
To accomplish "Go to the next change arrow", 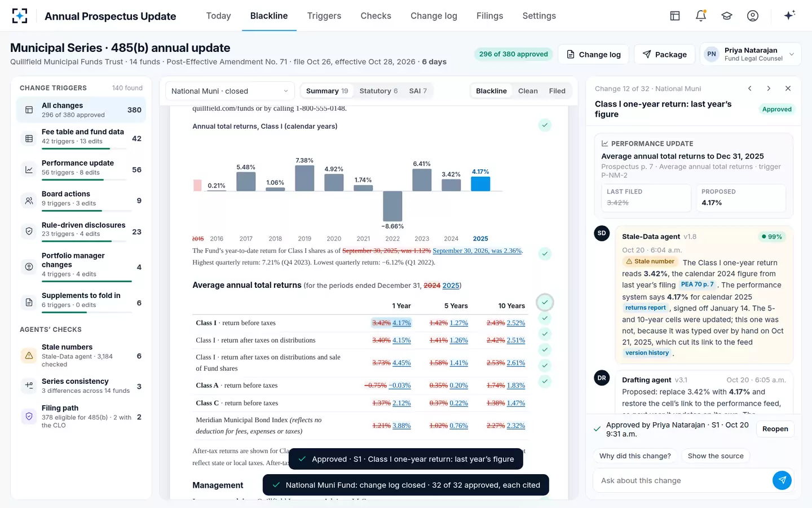I will [769, 89].
